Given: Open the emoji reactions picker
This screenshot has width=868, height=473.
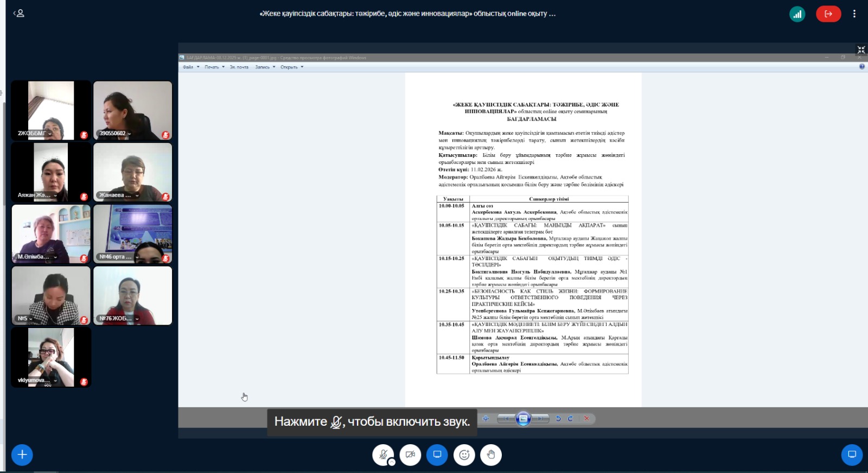Looking at the screenshot, I should click(x=464, y=455).
